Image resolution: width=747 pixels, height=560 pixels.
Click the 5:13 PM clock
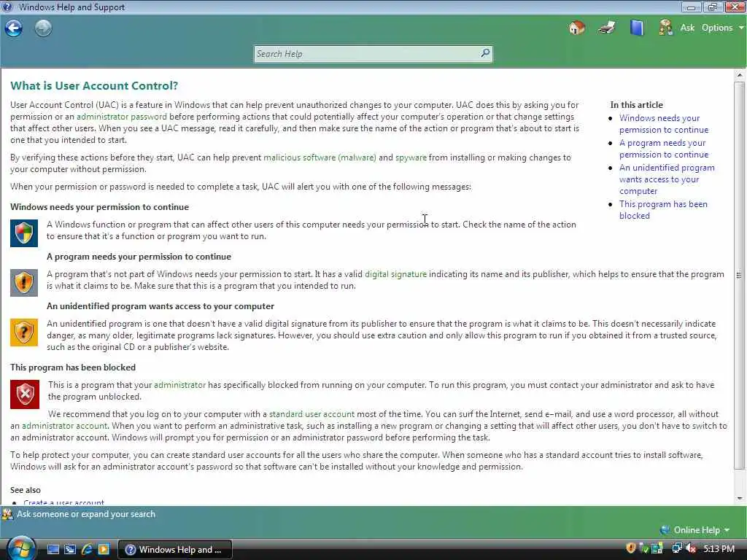[719, 549]
